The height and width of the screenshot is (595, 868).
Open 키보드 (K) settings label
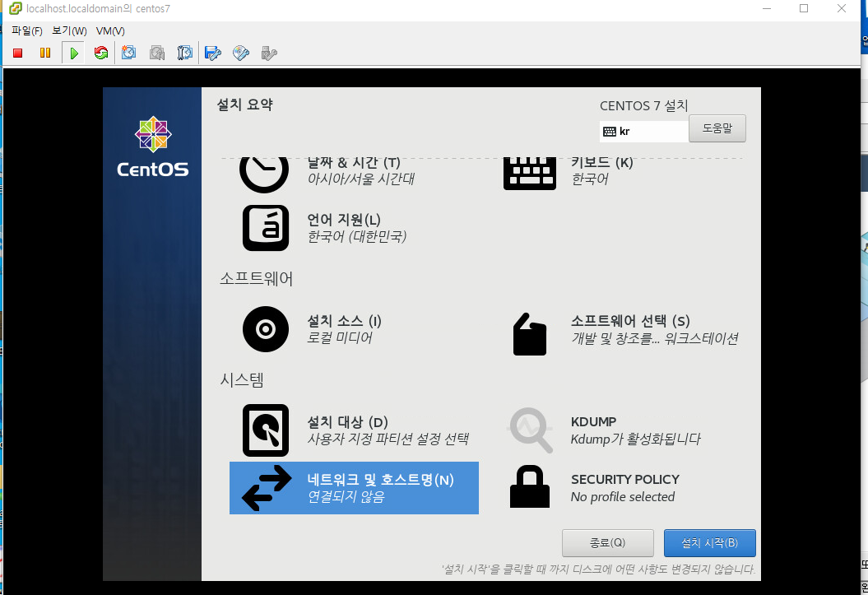click(601, 163)
